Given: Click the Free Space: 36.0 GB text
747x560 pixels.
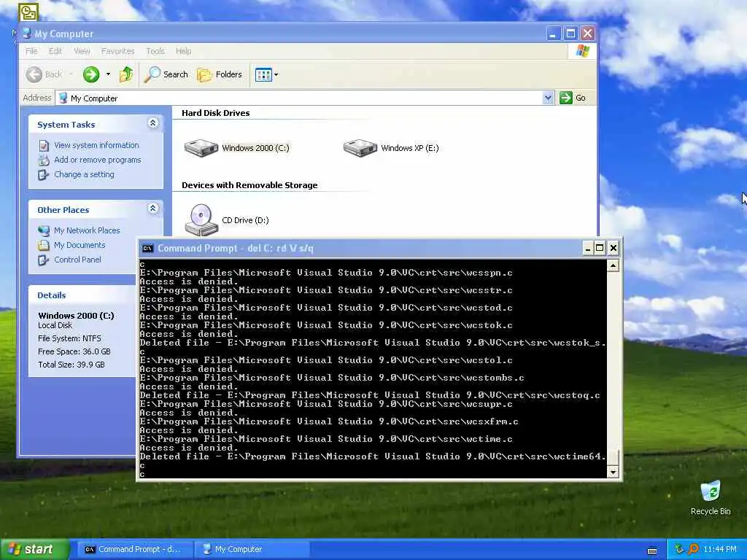Looking at the screenshot, I should [x=74, y=351].
